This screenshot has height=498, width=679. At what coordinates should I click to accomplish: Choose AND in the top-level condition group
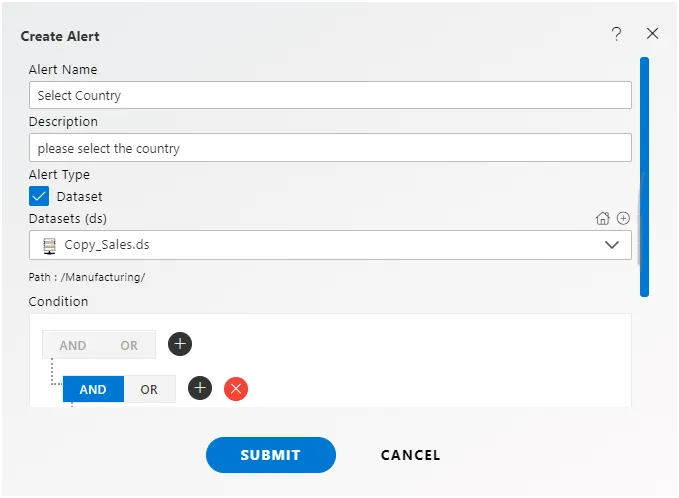pos(73,345)
